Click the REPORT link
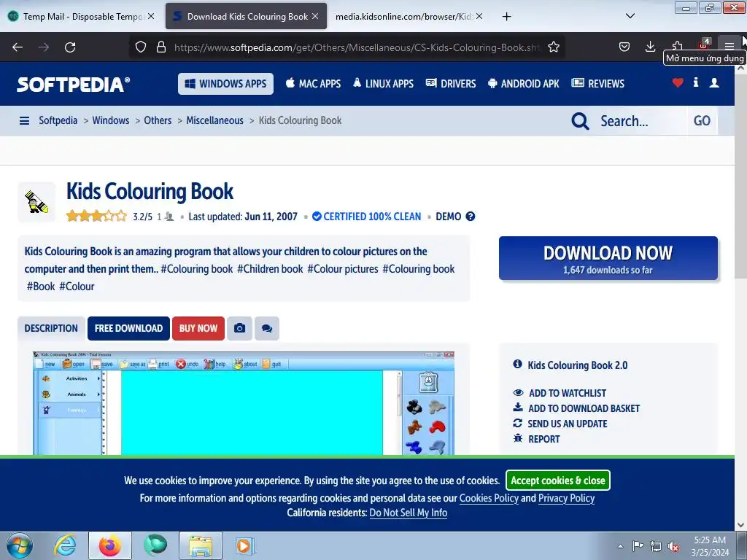Viewport: 747px width, 560px height. tap(543, 439)
